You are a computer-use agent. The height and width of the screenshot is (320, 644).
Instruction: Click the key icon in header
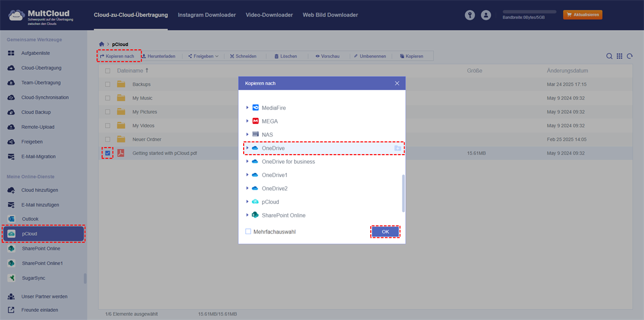(470, 16)
